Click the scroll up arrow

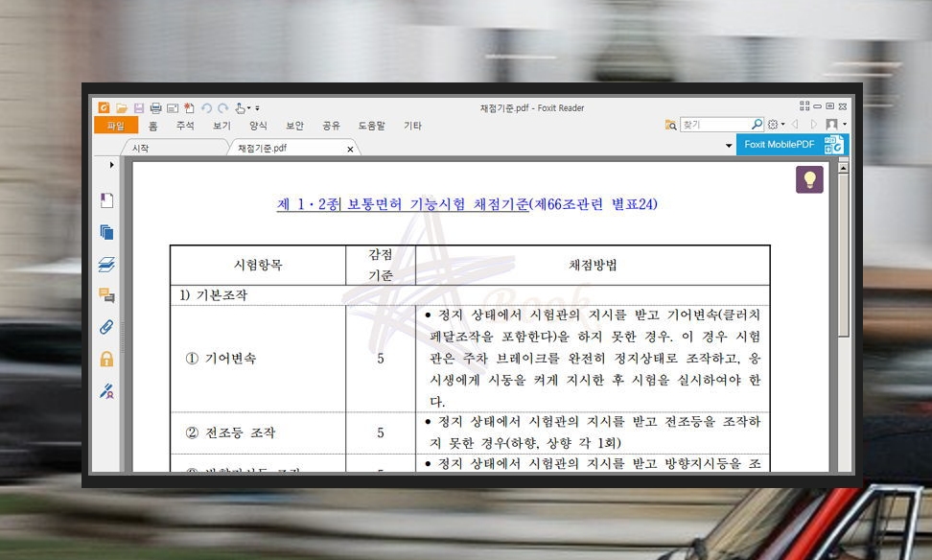pos(843,168)
